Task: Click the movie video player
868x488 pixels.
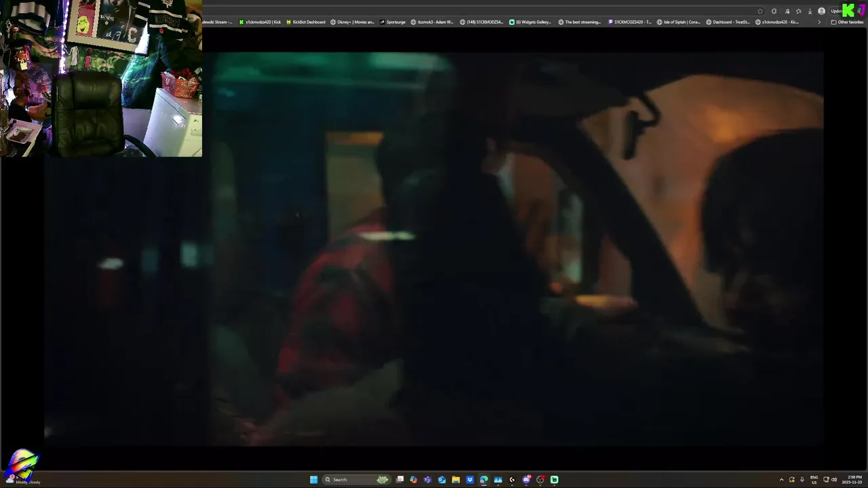Action: pyautogui.click(x=434, y=248)
